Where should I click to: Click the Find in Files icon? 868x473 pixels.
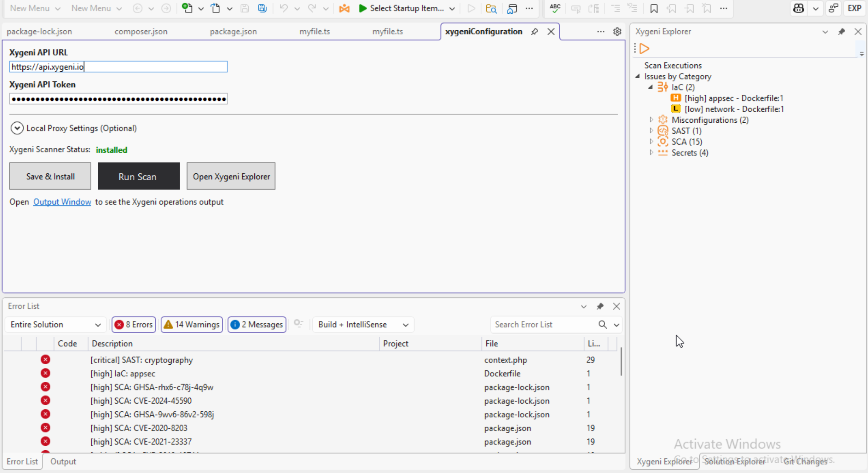(x=491, y=8)
